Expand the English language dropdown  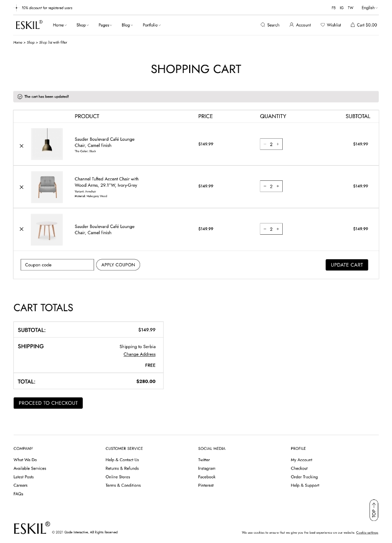[x=369, y=8]
